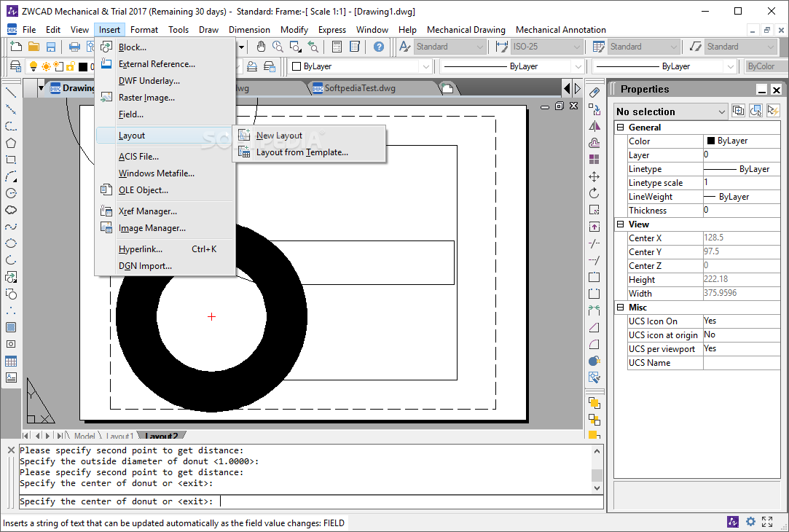Viewport: 789px width, 532px height.
Task: Click the command history scroll down arrow
Action: (597, 488)
